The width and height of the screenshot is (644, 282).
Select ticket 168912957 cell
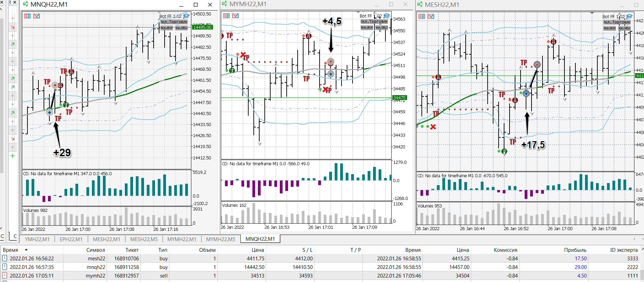tap(127, 276)
